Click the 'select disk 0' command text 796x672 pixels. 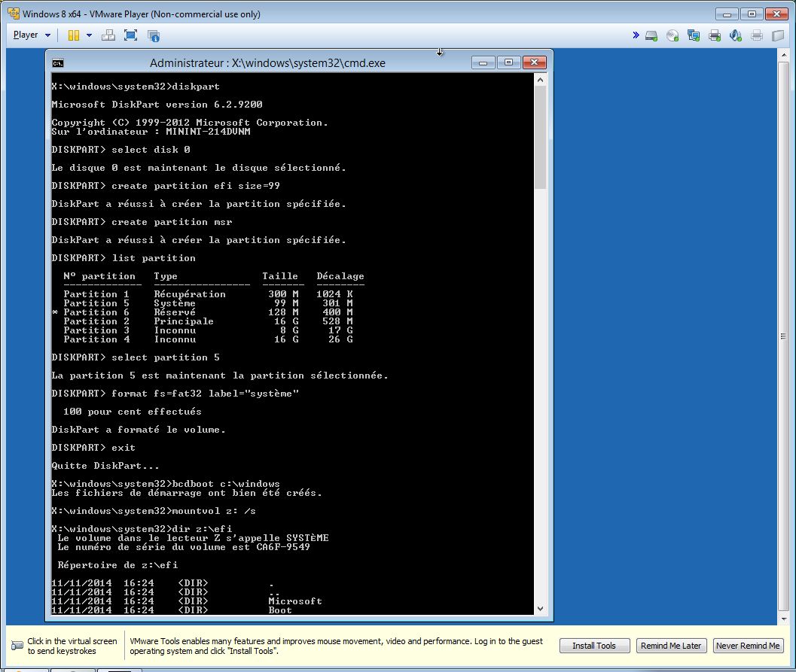point(151,150)
